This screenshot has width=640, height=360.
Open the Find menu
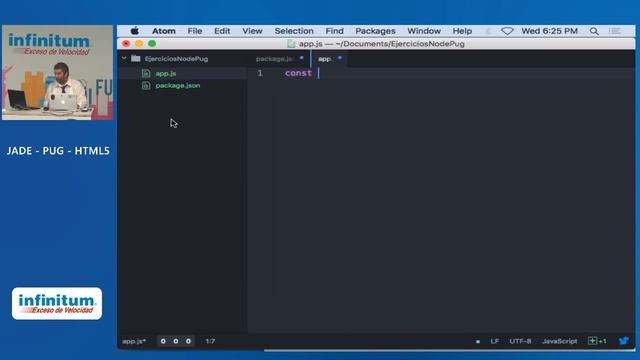[x=334, y=31]
